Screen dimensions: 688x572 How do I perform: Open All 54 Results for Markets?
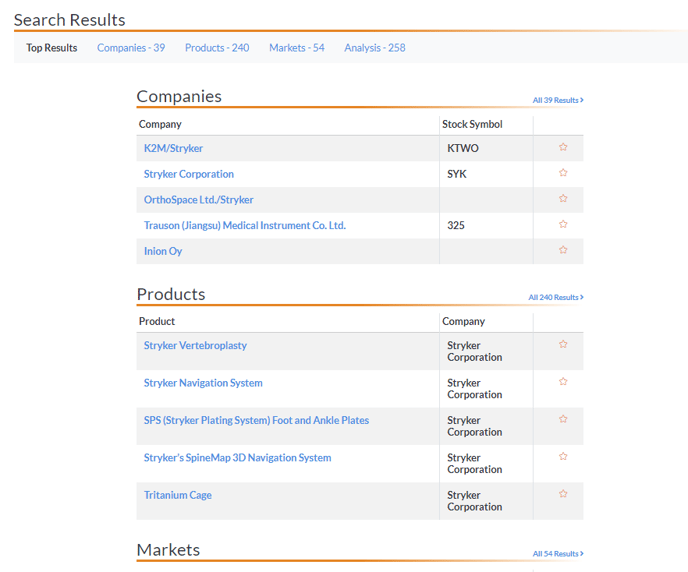click(x=558, y=554)
